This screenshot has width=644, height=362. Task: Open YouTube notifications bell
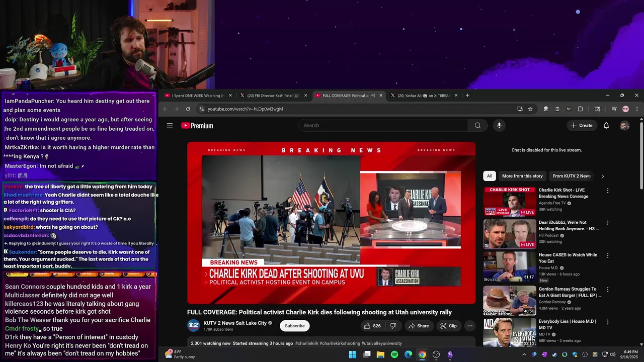pos(606,125)
